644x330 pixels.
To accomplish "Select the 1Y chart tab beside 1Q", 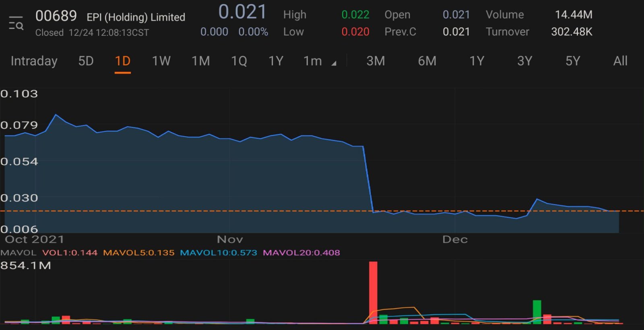I will tap(276, 61).
